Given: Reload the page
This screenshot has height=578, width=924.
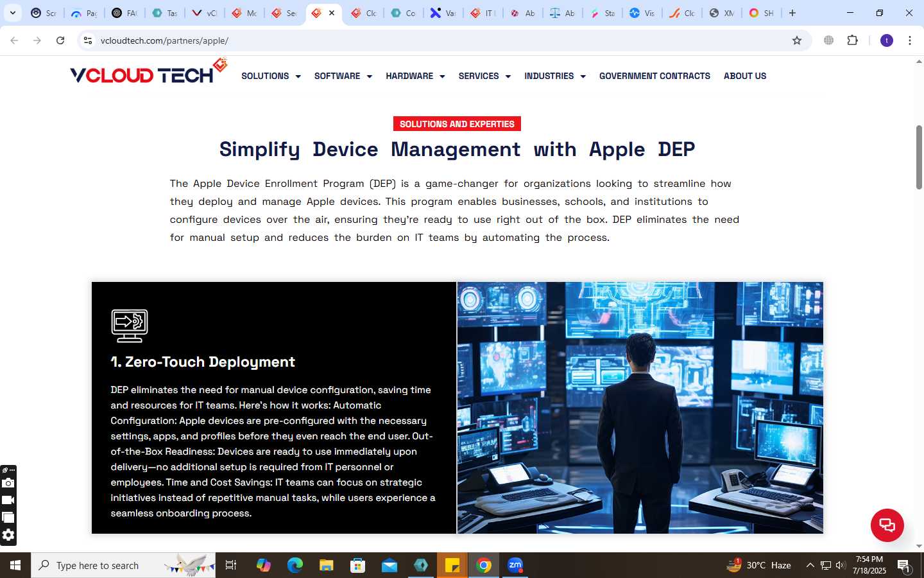Looking at the screenshot, I should point(60,40).
